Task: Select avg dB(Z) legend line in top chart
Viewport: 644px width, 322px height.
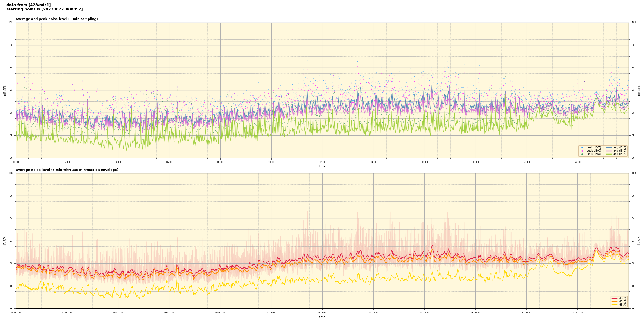Action: (609, 148)
